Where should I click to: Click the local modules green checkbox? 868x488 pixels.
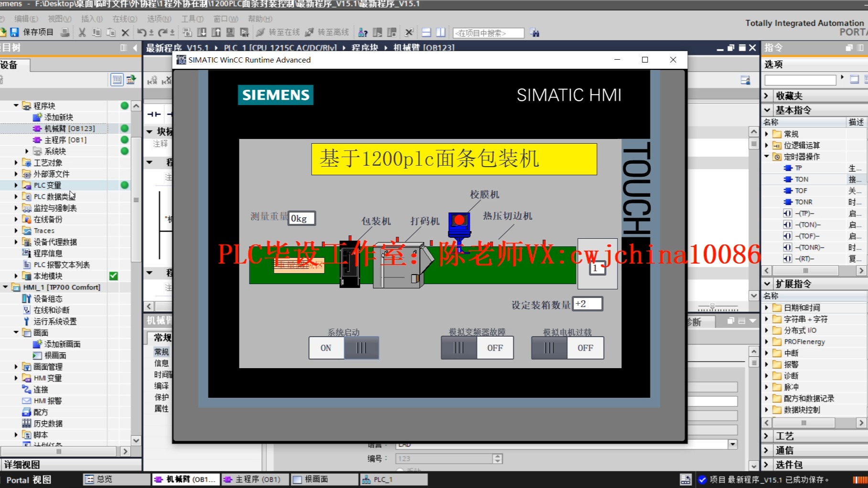(x=113, y=276)
